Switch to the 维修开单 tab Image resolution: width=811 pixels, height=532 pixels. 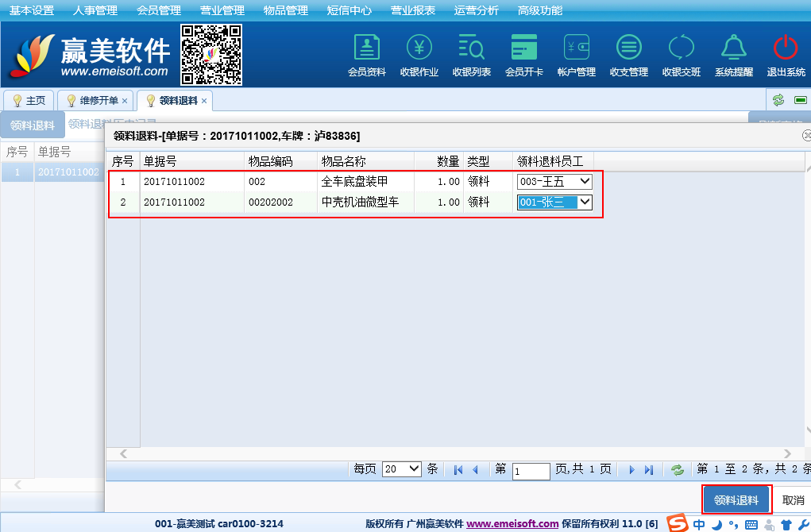pos(98,101)
